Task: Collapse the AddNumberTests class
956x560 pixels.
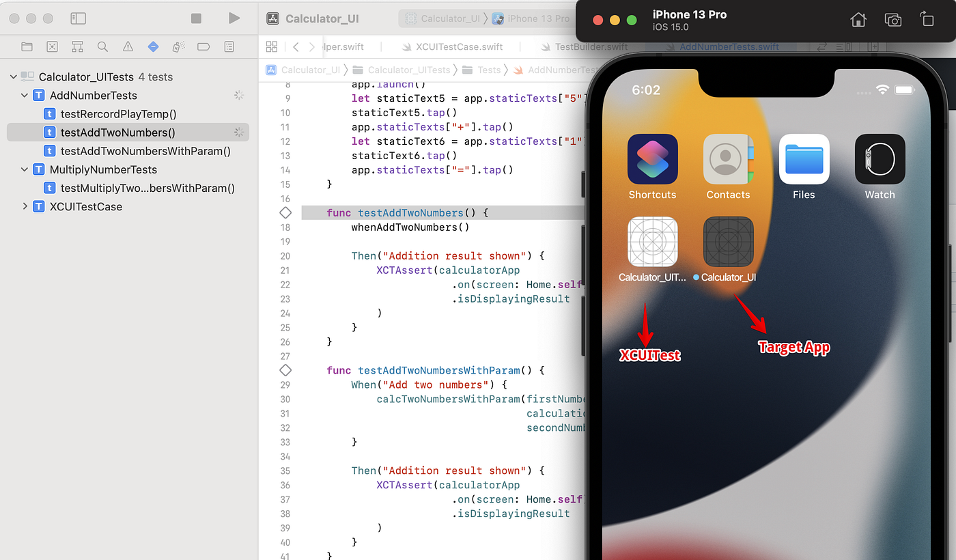Action: tap(25, 96)
